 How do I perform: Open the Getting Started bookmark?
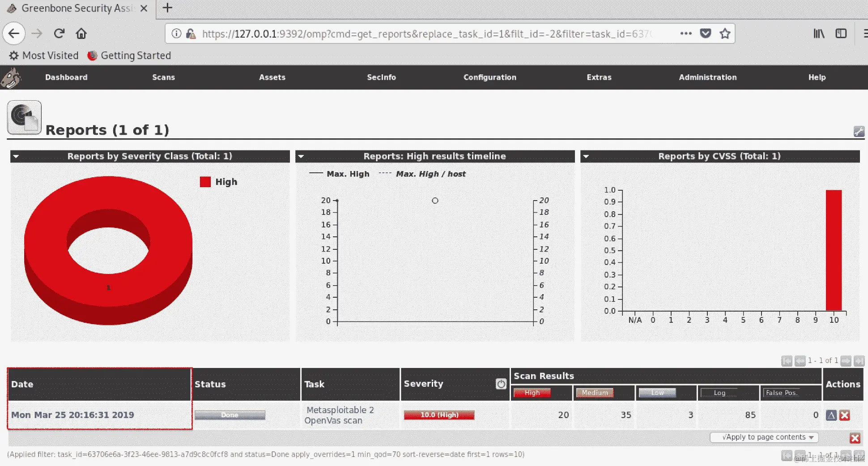130,56
